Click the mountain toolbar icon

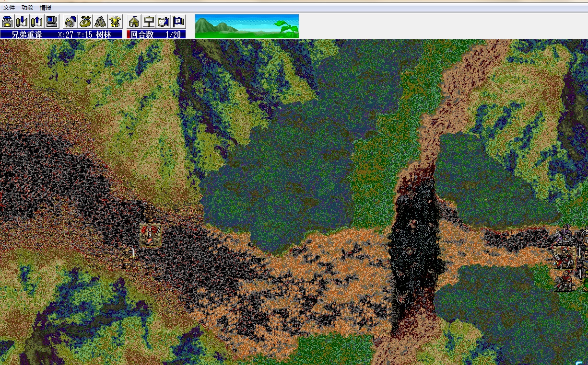tap(100, 22)
